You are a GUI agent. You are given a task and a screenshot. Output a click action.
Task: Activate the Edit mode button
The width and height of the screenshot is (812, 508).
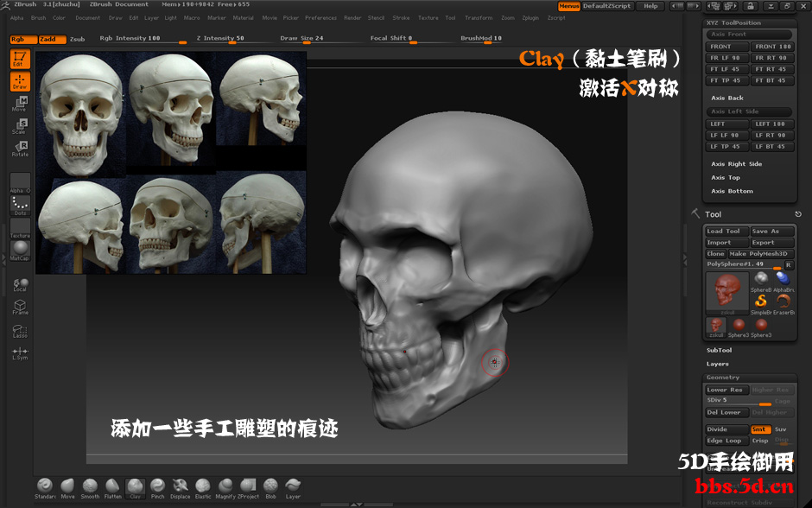point(20,59)
